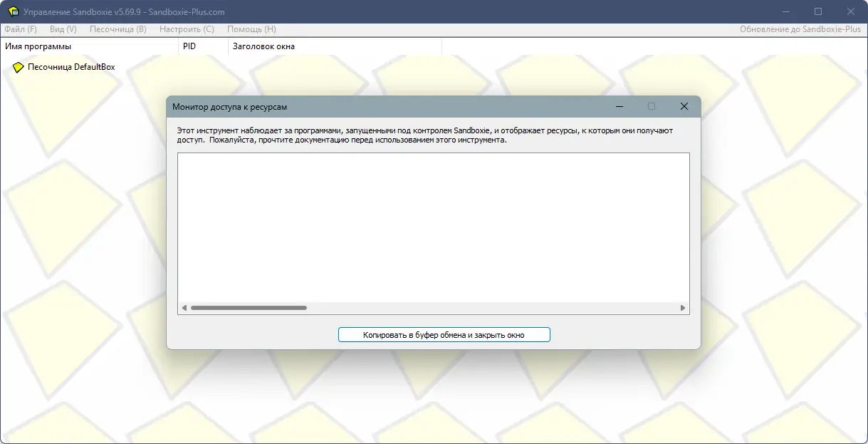Minimize the Монитор доступа к ресурсам dialog
868x444 pixels.
point(619,106)
